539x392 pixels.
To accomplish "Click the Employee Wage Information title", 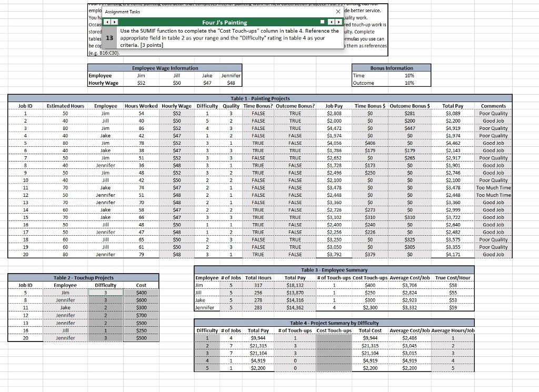I will [165, 68].
